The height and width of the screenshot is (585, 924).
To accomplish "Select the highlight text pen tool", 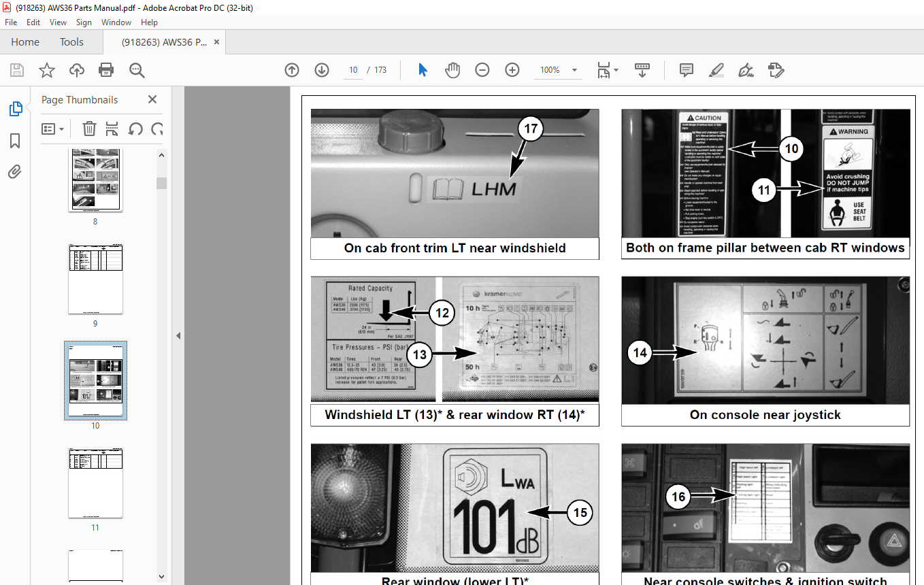I will click(716, 70).
